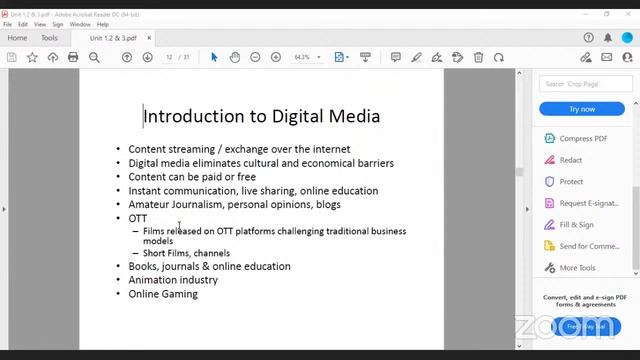Close the Unit 1.2 & 3.pdf tab
640x360 pixels.
tap(149, 38)
